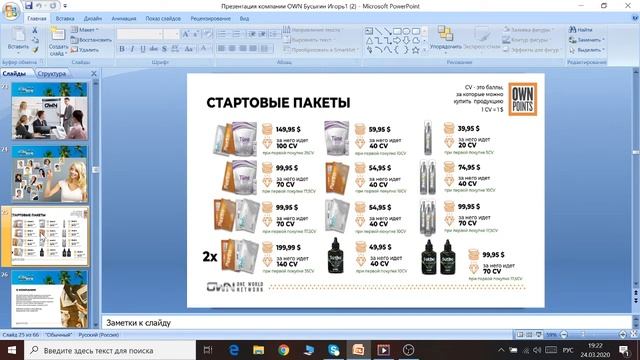640x360 pixels.
Task: Open Контур фигуры shape outline dropdown
Action: [527, 40]
